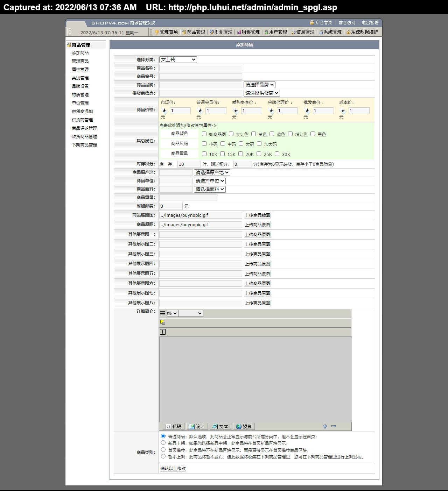Open 管理首页 in the top menu
Viewport: 448px width, 491px height.
click(x=167, y=32)
